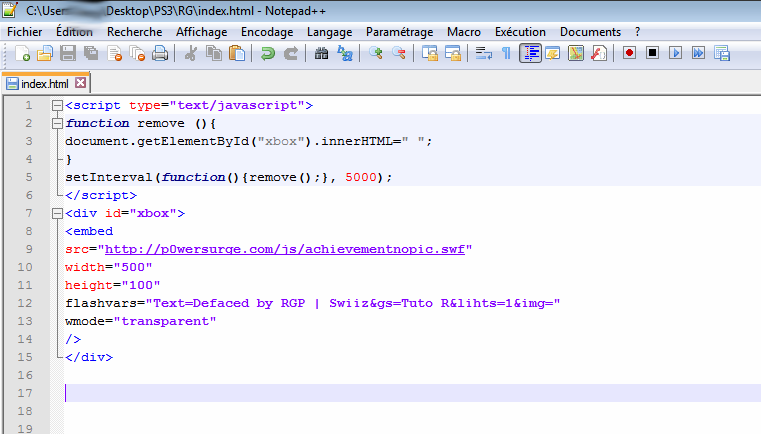Select the index.html tab
Screen dimensions: 761x434
pos(46,83)
